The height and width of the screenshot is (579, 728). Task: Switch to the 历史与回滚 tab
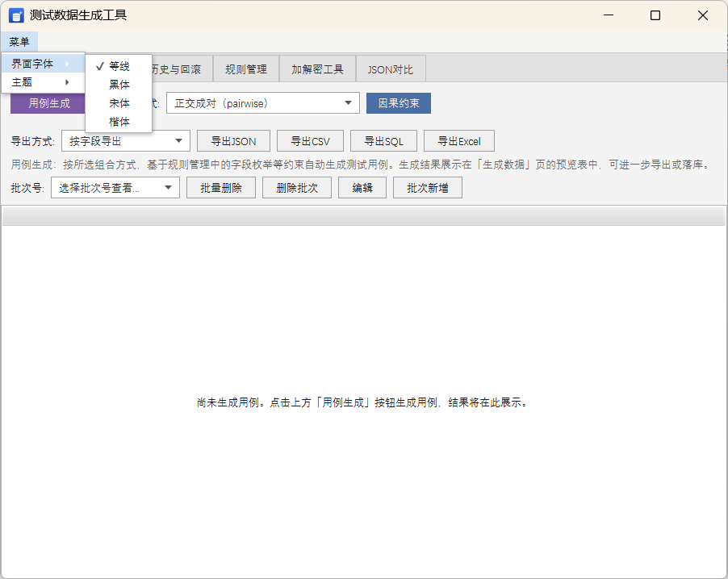182,69
